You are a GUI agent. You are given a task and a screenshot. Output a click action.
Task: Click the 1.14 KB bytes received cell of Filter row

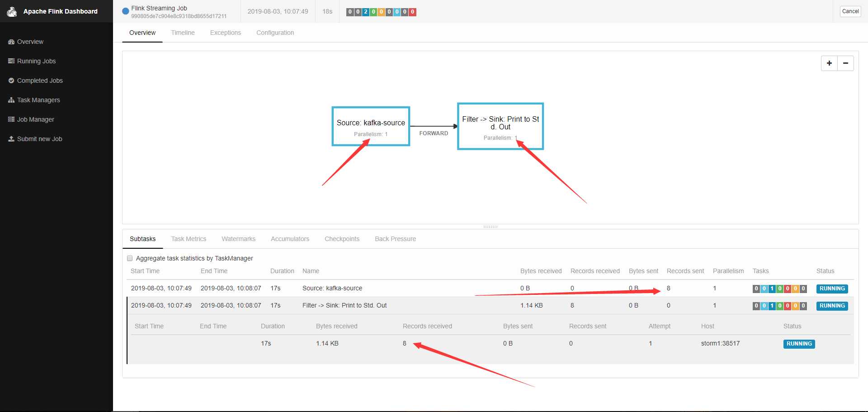coord(531,305)
